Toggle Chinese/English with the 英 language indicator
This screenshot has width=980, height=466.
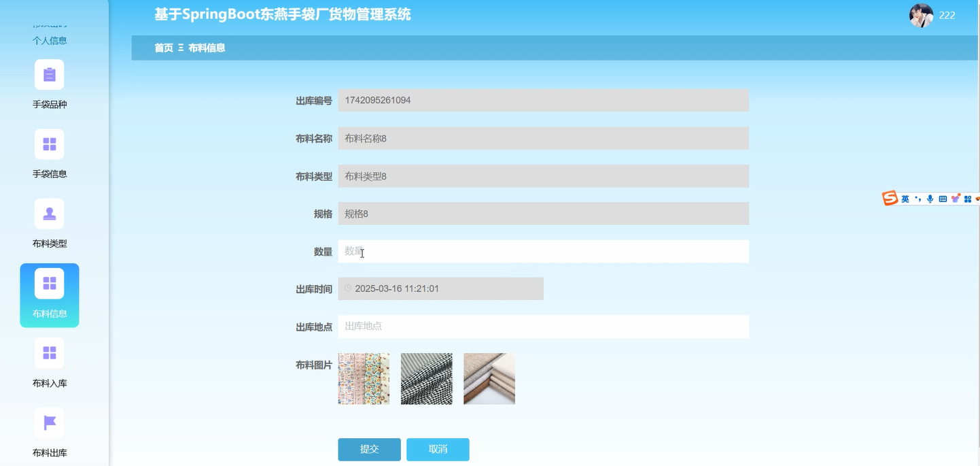(905, 199)
